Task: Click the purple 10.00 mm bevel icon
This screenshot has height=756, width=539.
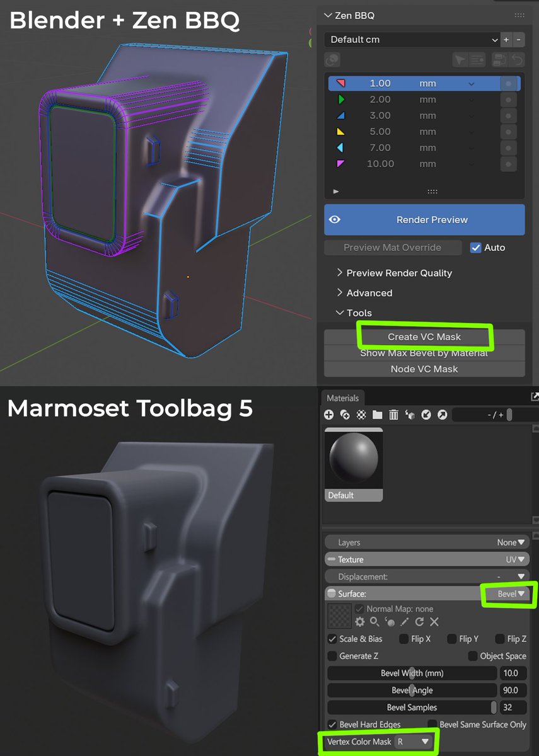Action: click(341, 164)
